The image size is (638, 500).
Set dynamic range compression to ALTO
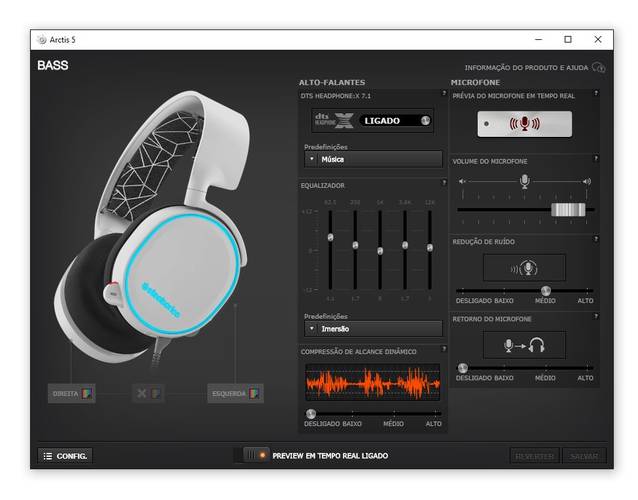pos(434,424)
